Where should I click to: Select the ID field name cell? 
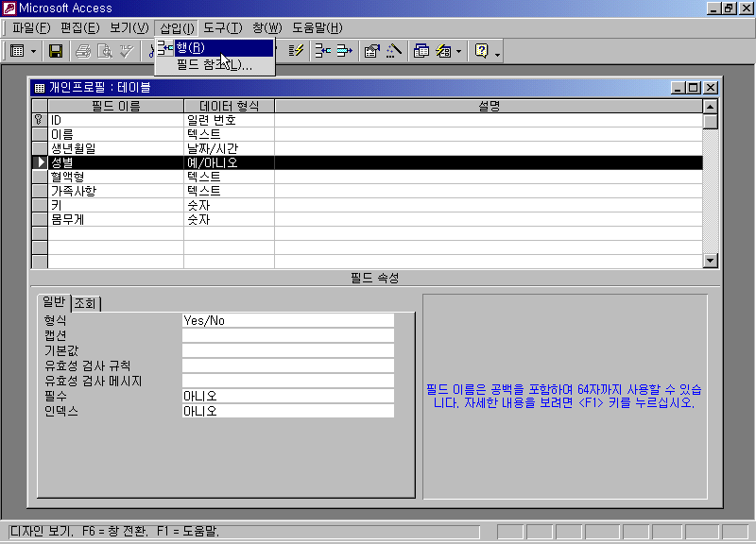(115, 120)
